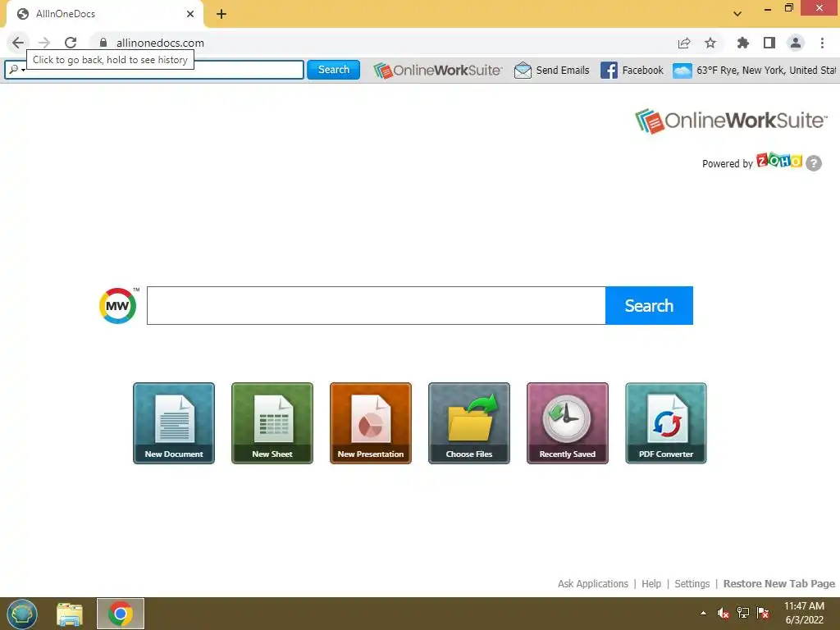
Task: Open the PDF Converter tile
Action: 666,422
